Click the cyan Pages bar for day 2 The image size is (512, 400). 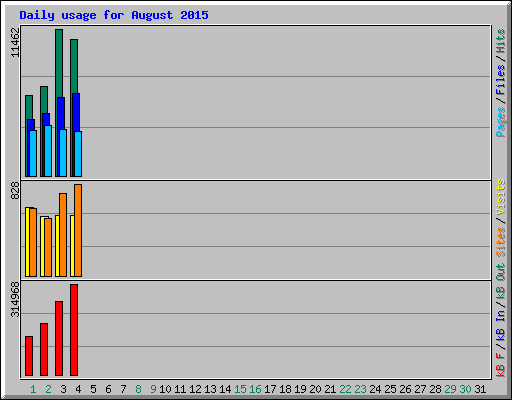click(48, 151)
